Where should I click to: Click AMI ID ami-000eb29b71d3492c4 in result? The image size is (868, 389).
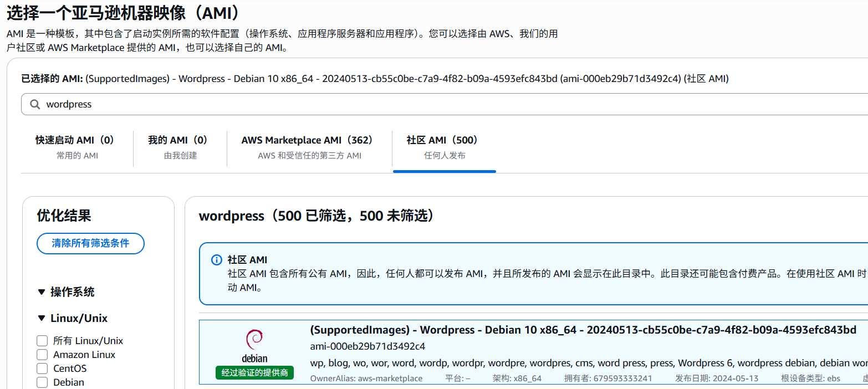367,346
